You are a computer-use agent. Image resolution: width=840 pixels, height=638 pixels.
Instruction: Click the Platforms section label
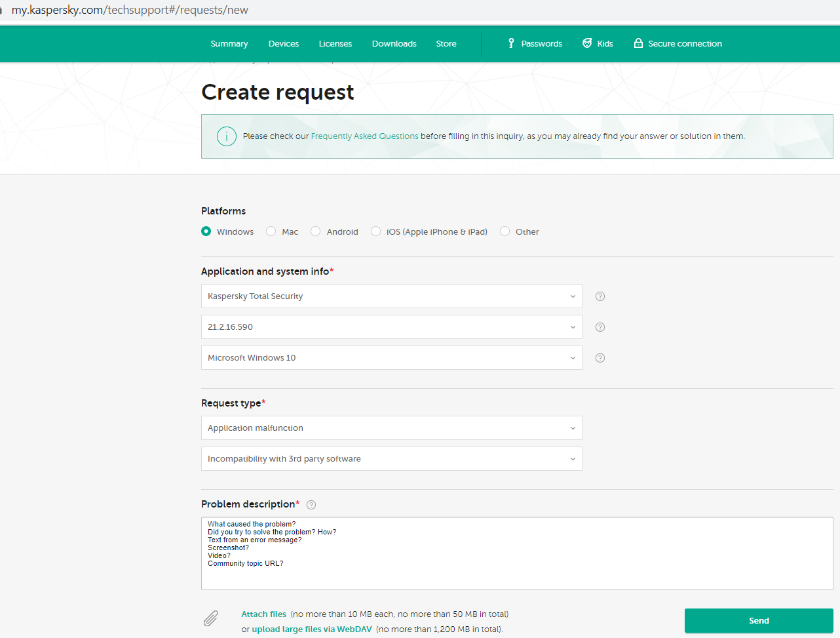(223, 211)
